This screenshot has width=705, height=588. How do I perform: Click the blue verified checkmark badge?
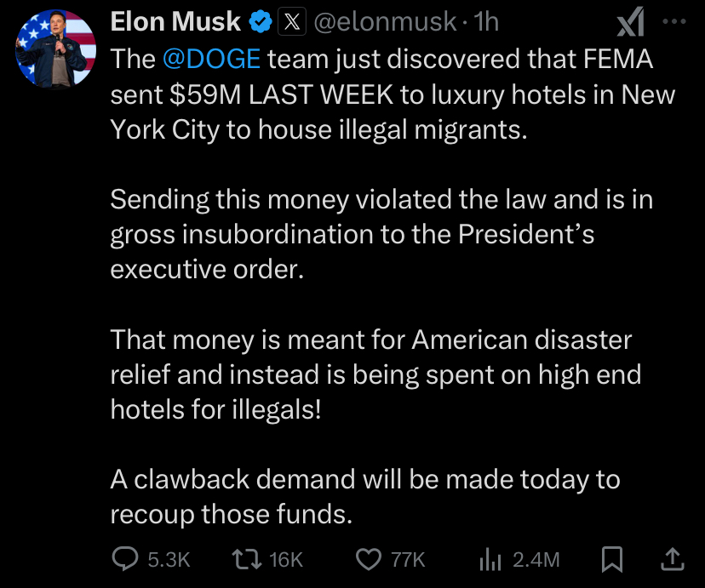(x=261, y=22)
